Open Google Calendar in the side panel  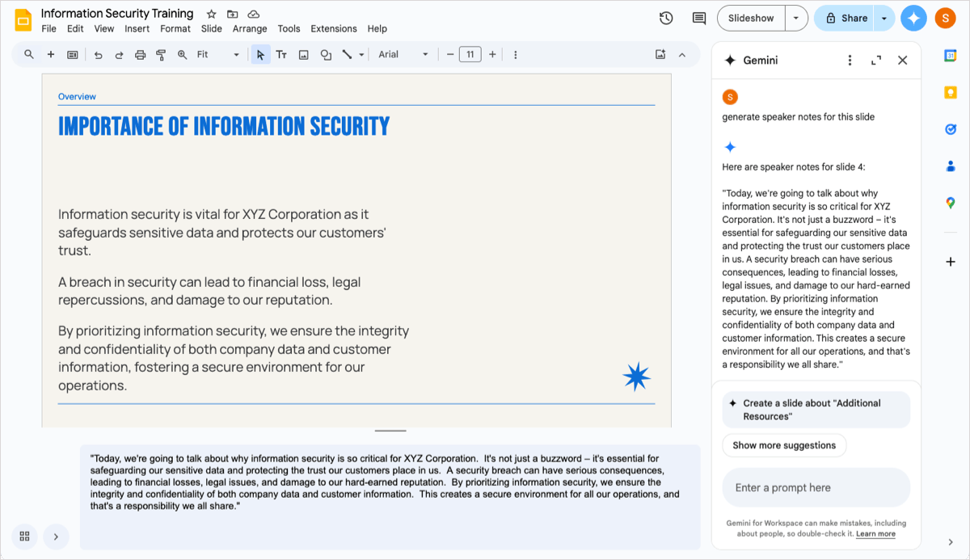(x=951, y=55)
